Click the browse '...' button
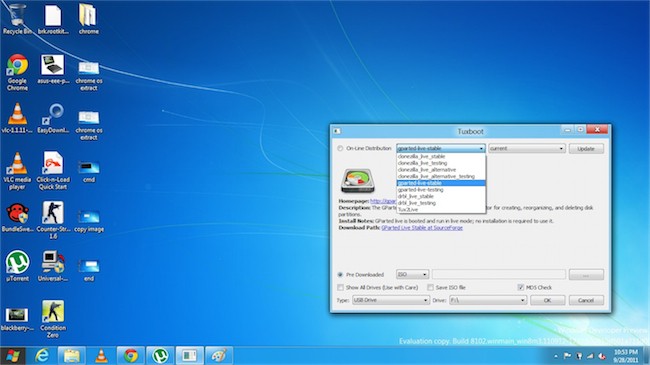The width and height of the screenshot is (650, 365). [586, 275]
